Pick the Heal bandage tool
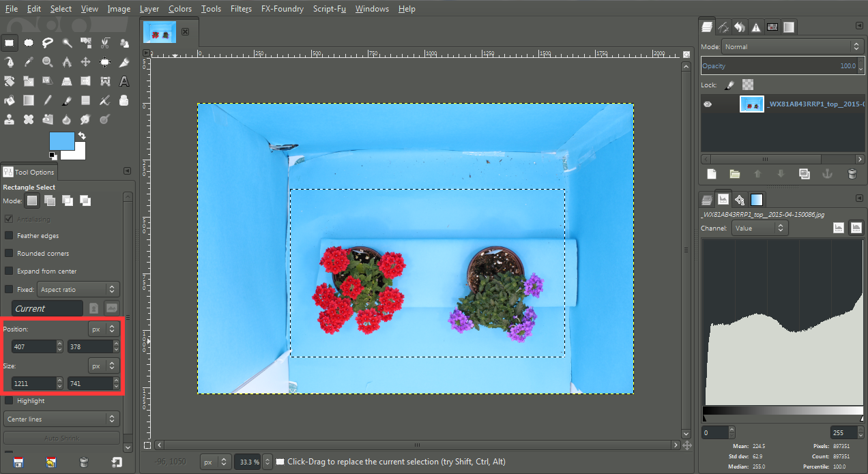Viewport: 868px width, 474px height. point(29,119)
